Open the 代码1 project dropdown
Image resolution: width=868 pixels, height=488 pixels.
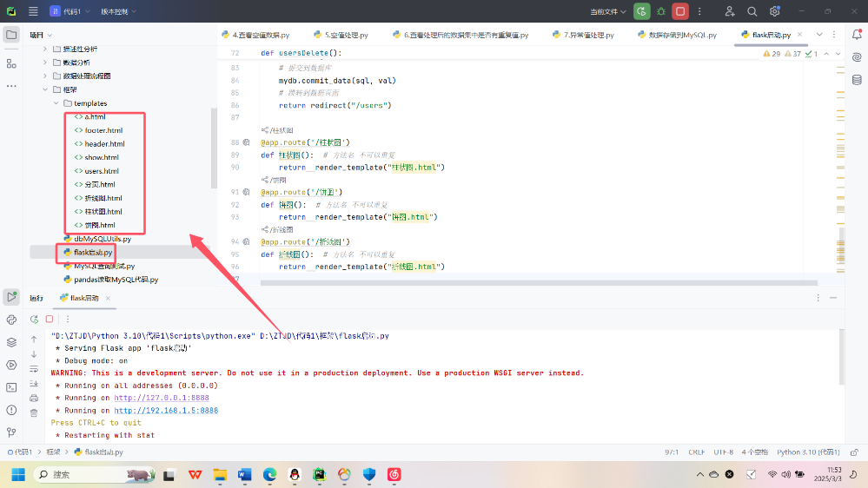(70, 11)
